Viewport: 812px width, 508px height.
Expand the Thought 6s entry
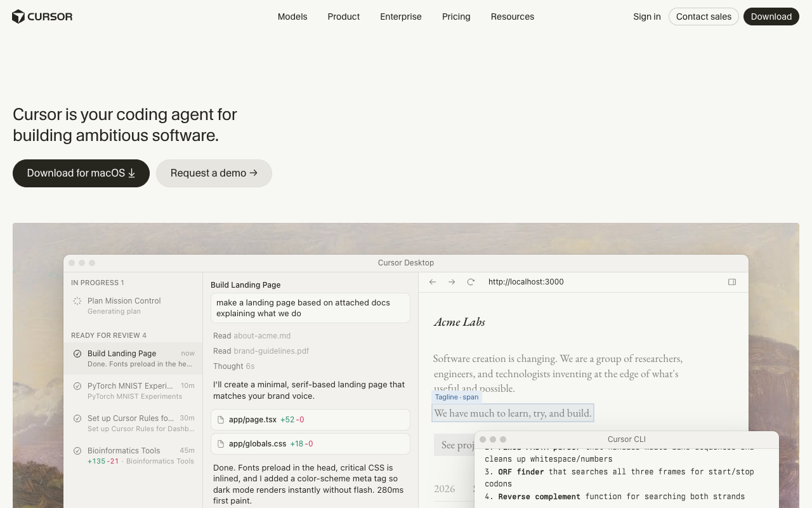pyautogui.click(x=233, y=366)
